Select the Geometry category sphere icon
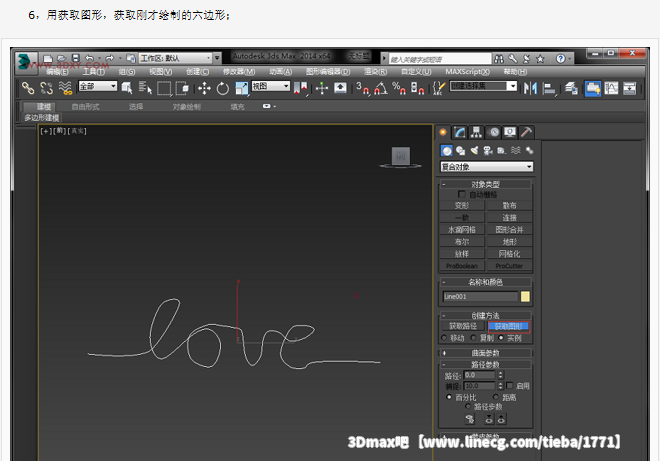660x461 pixels. (447, 151)
